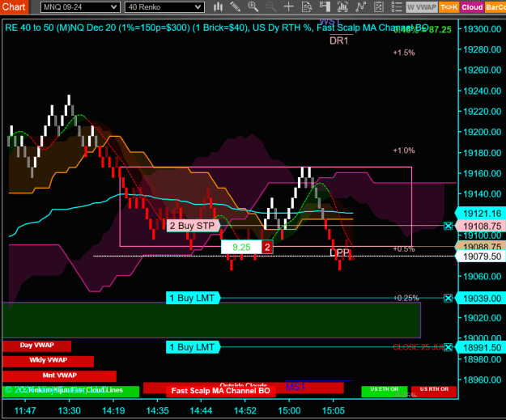This screenshot has width=506, height=420.
Task: Click the 9.25 position PnL marker
Action: coord(241,248)
